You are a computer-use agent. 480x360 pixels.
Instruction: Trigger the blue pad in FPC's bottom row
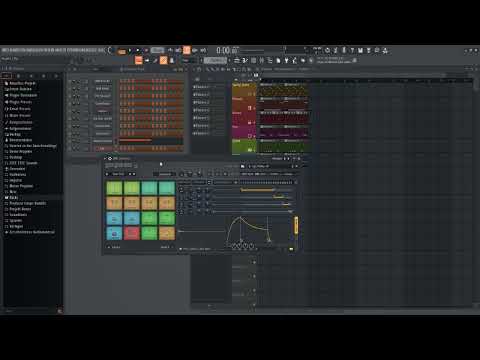[x=114, y=233]
